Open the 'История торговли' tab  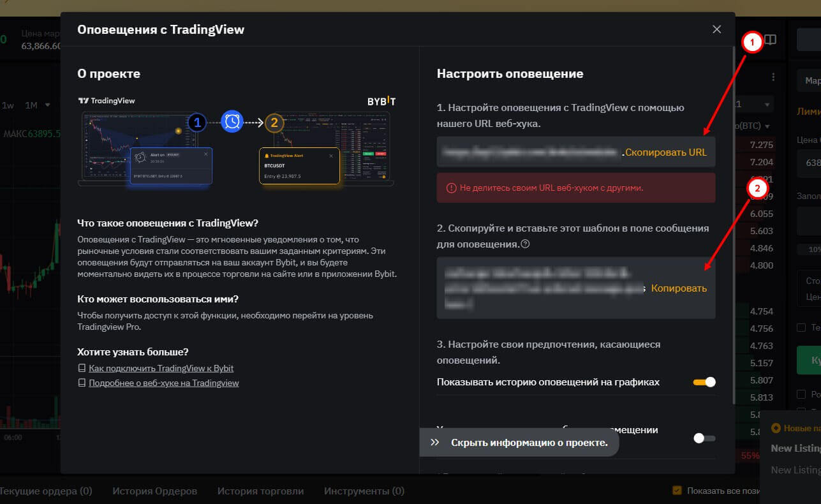[x=260, y=491]
